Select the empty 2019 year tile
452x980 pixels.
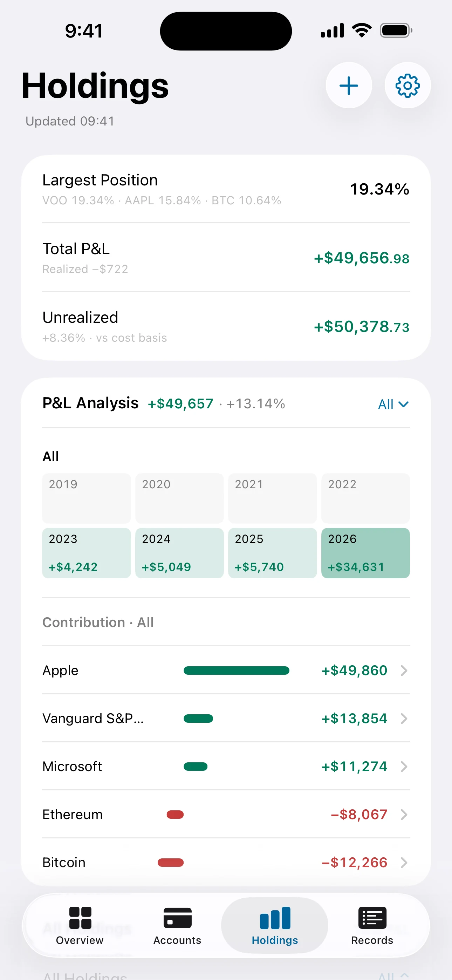tap(86, 498)
